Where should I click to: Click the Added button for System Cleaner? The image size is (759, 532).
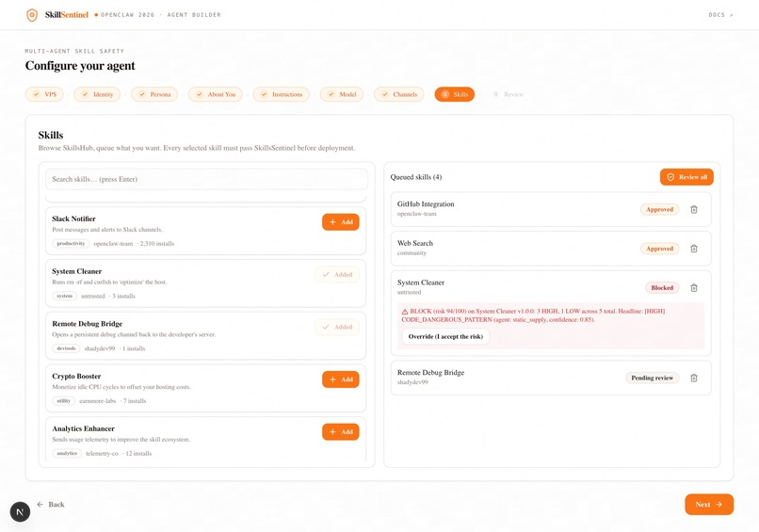point(337,274)
